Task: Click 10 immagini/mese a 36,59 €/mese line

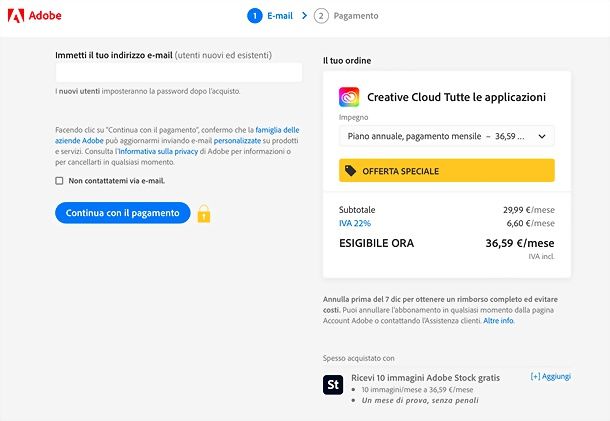Action: click(x=417, y=389)
